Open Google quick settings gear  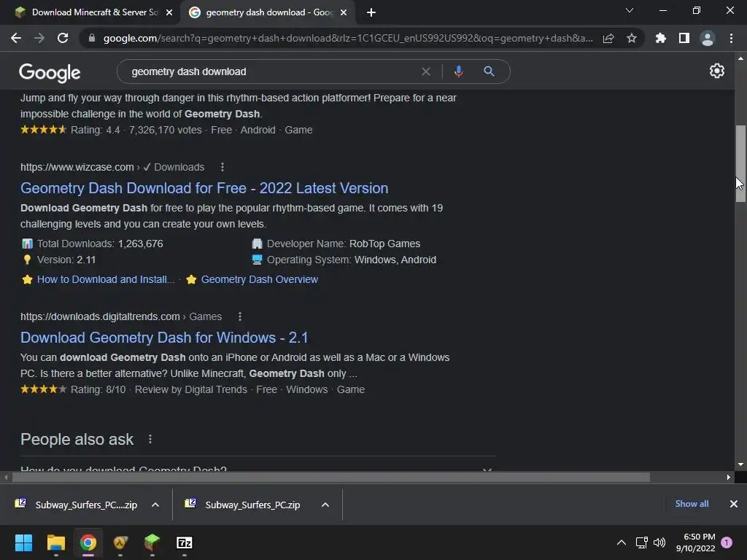click(x=717, y=71)
